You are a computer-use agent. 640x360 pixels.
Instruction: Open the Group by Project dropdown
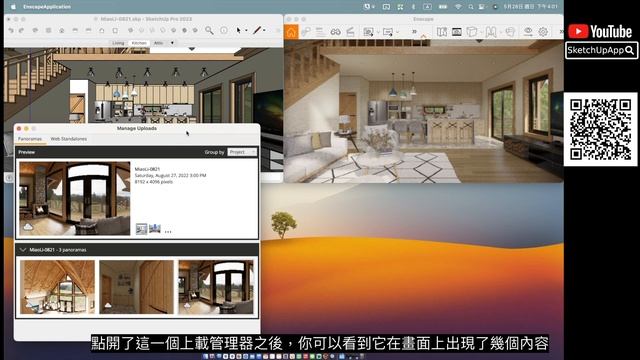point(242,152)
